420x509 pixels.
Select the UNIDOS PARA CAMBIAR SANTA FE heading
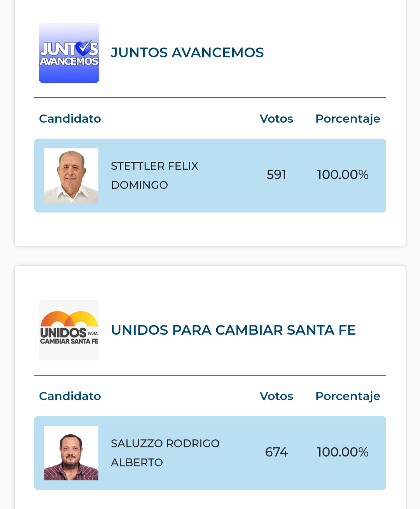pos(233,330)
